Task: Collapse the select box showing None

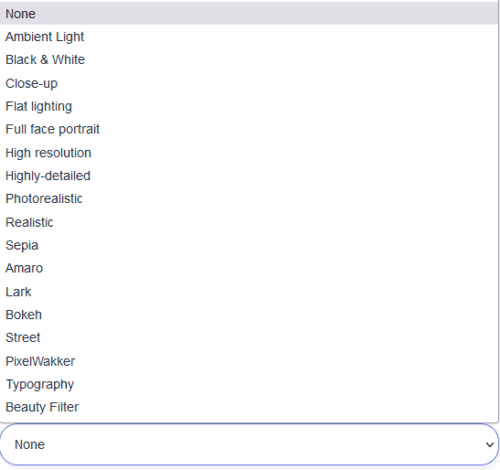Action: tap(249, 444)
